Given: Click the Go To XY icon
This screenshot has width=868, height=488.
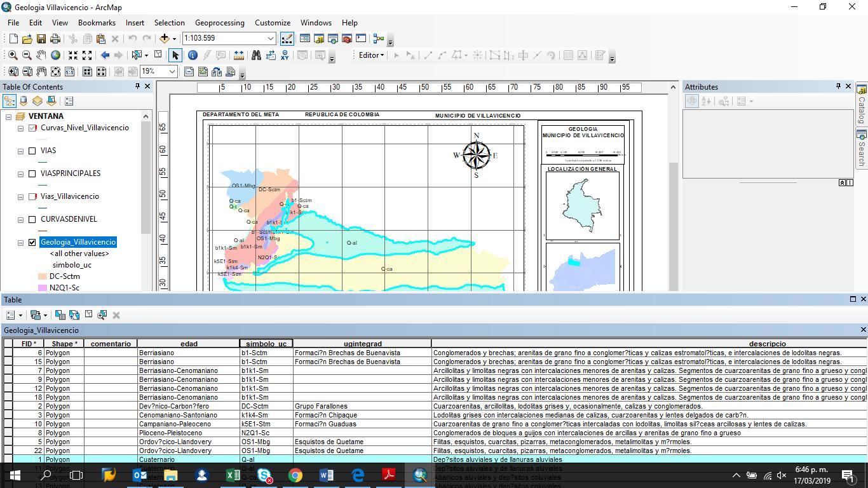Looking at the screenshot, I should 285,55.
